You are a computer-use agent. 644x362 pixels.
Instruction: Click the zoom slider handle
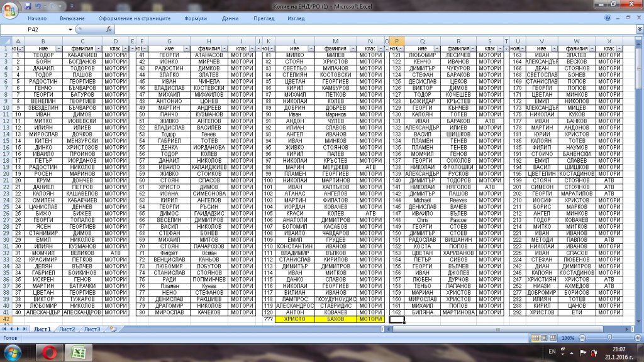point(609,337)
